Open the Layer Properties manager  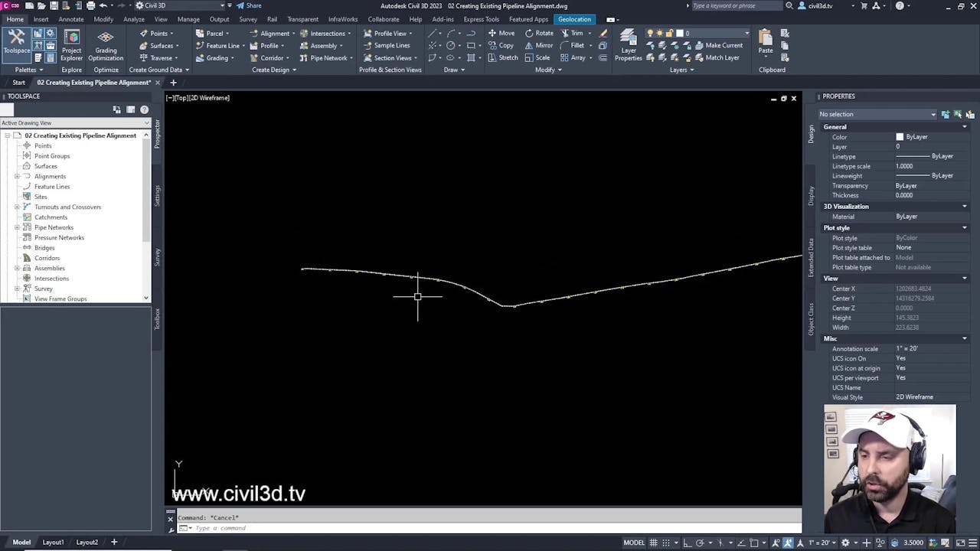pyautogui.click(x=628, y=46)
